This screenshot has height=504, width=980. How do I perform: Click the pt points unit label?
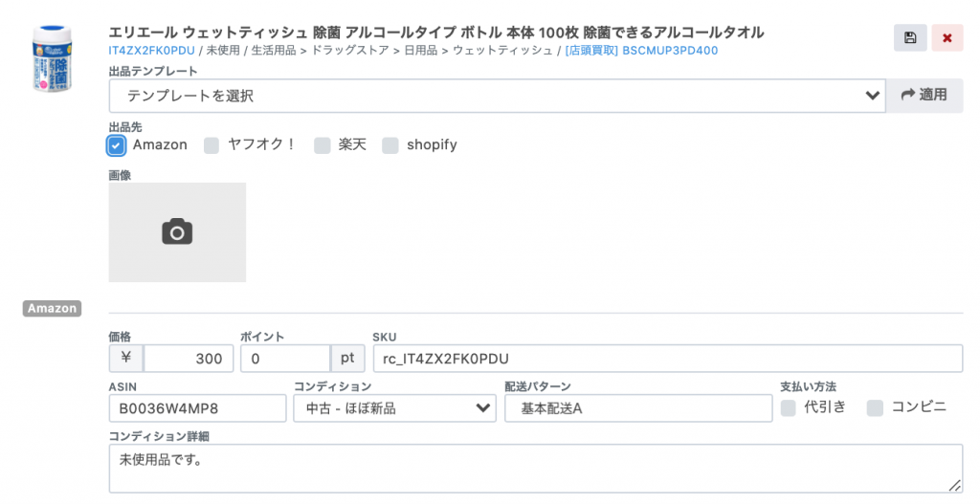click(347, 359)
